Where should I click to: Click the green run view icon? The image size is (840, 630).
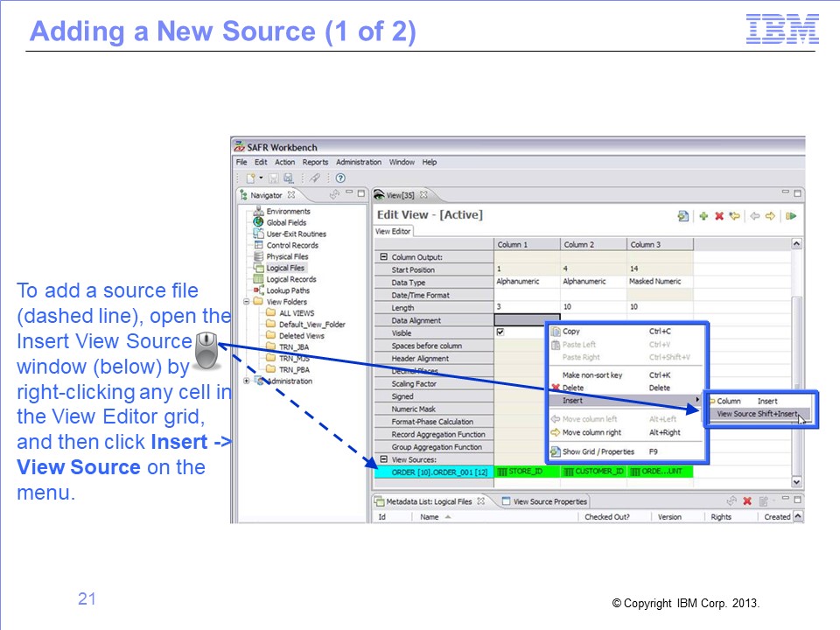click(791, 216)
